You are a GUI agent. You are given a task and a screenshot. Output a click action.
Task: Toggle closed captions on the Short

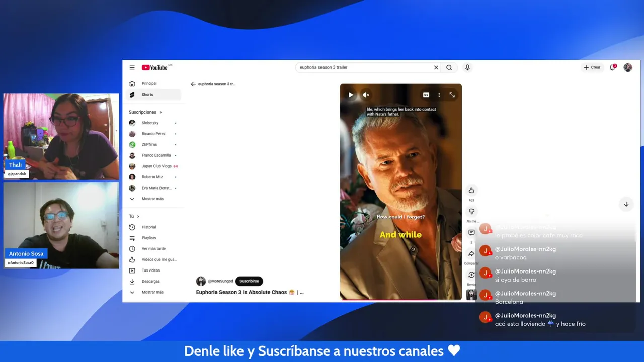pyautogui.click(x=426, y=95)
